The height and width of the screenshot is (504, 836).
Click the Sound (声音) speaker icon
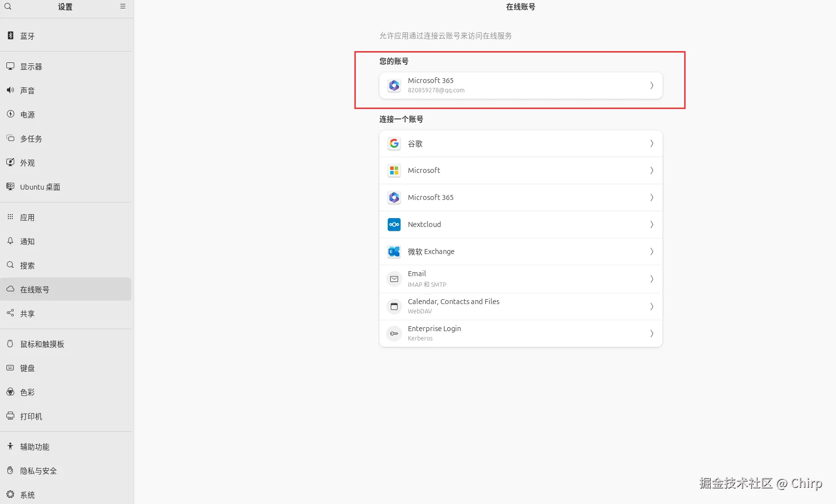coord(10,90)
